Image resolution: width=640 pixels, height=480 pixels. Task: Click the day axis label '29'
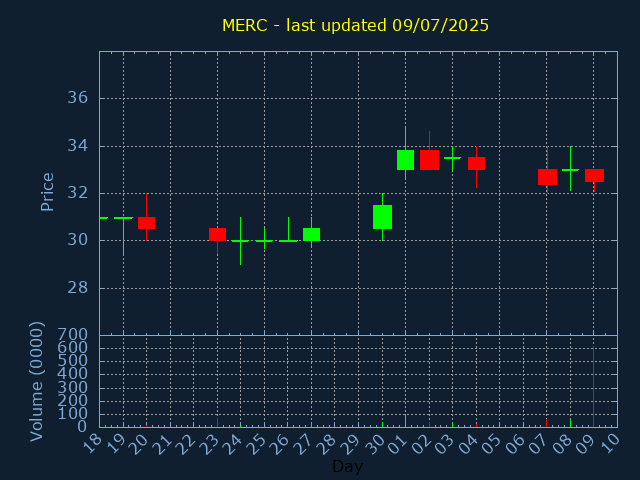point(351,444)
